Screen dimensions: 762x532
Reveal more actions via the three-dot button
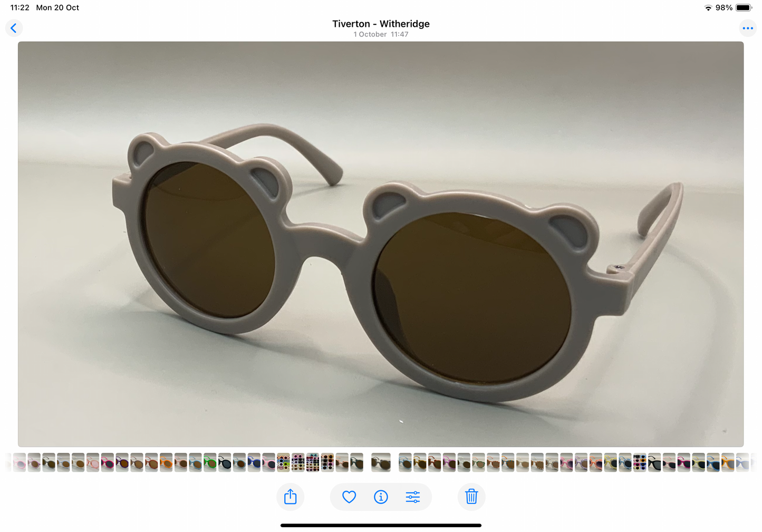click(x=747, y=28)
